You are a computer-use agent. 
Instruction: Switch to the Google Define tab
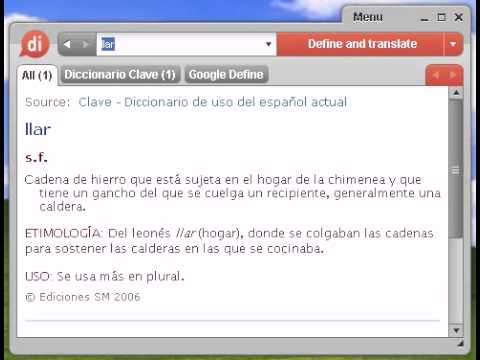coord(226,74)
